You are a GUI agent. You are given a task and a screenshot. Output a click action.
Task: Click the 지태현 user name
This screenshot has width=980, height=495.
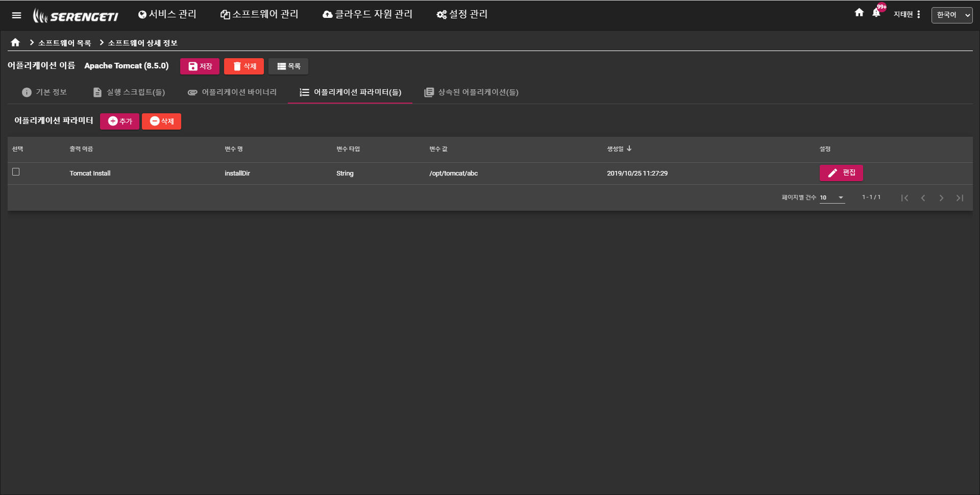(x=903, y=14)
